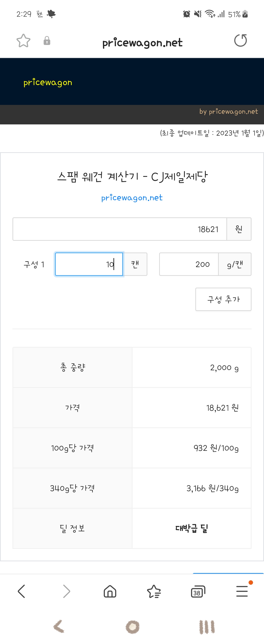Screen dimensions: 264x644
Task: Focus the price field showing 18621
Action: (120, 229)
